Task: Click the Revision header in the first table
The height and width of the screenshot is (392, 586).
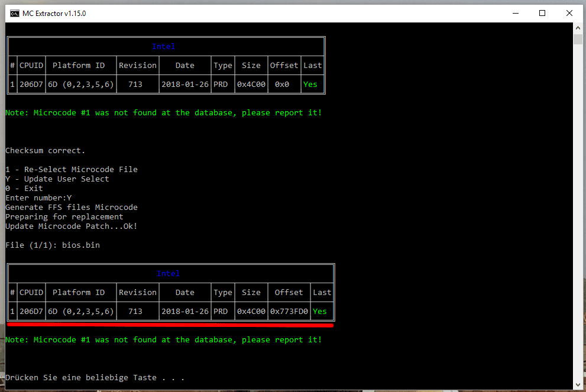Action: 138,66
